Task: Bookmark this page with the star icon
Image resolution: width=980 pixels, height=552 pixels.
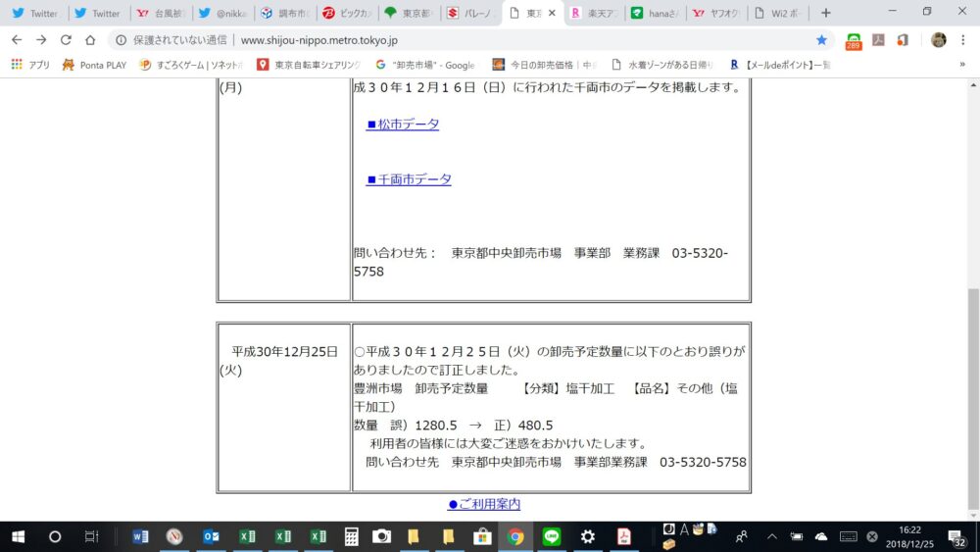Action: pos(821,40)
